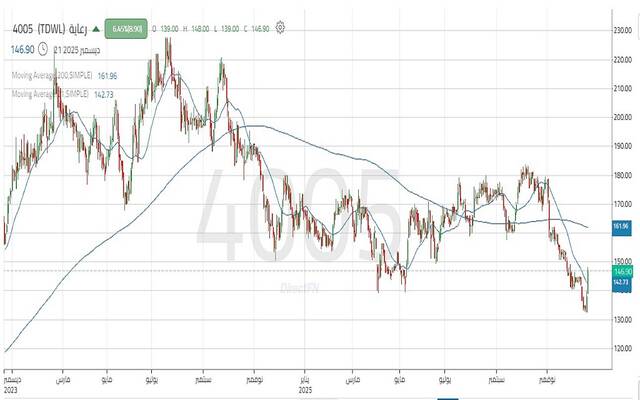640x400 pixels.
Task: Open chart settings gear icon
Action: pos(282,28)
